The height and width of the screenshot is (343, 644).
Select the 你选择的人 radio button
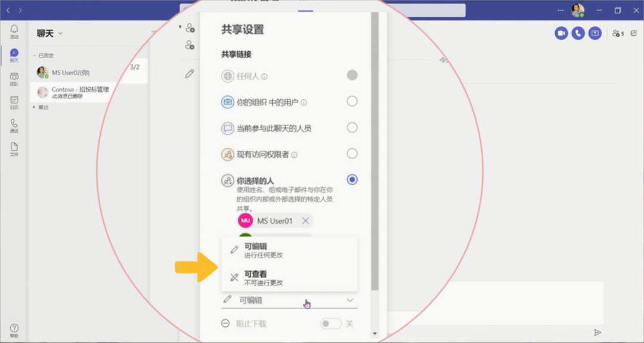pyautogui.click(x=352, y=180)
